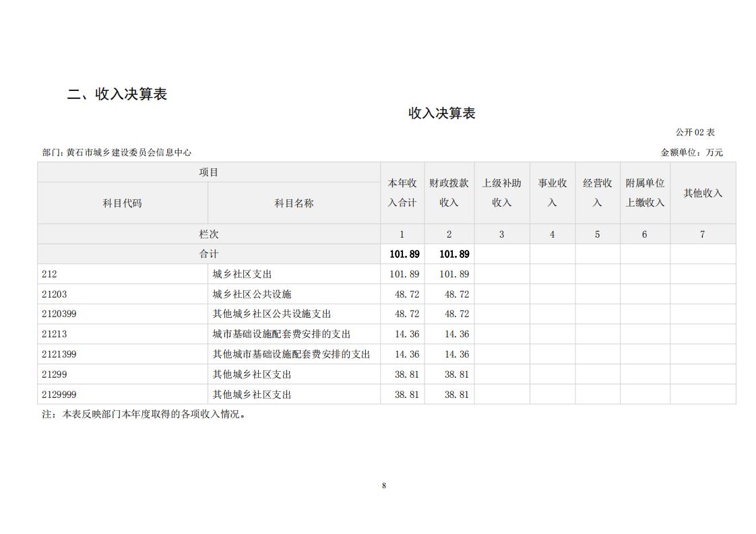Click the 科目代码 column header
756x534 pixels.
[x=122, y=203]
